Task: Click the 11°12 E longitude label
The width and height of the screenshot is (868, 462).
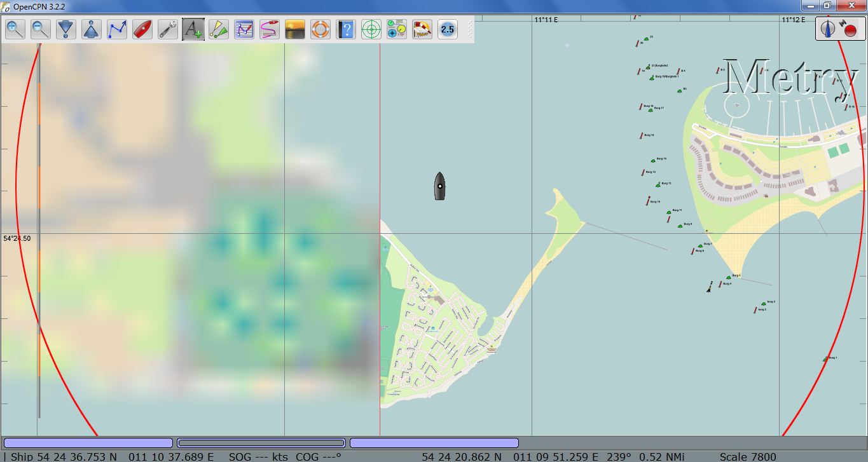Action: 794,20
